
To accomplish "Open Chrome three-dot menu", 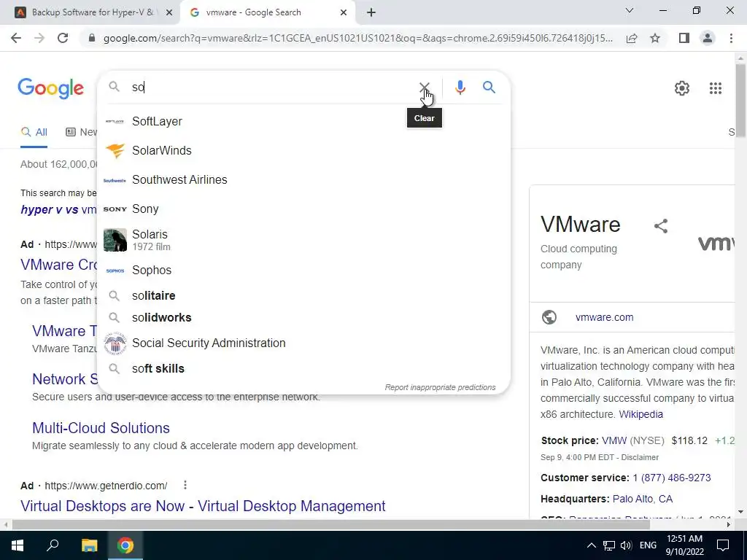I will tap(731, 38).
